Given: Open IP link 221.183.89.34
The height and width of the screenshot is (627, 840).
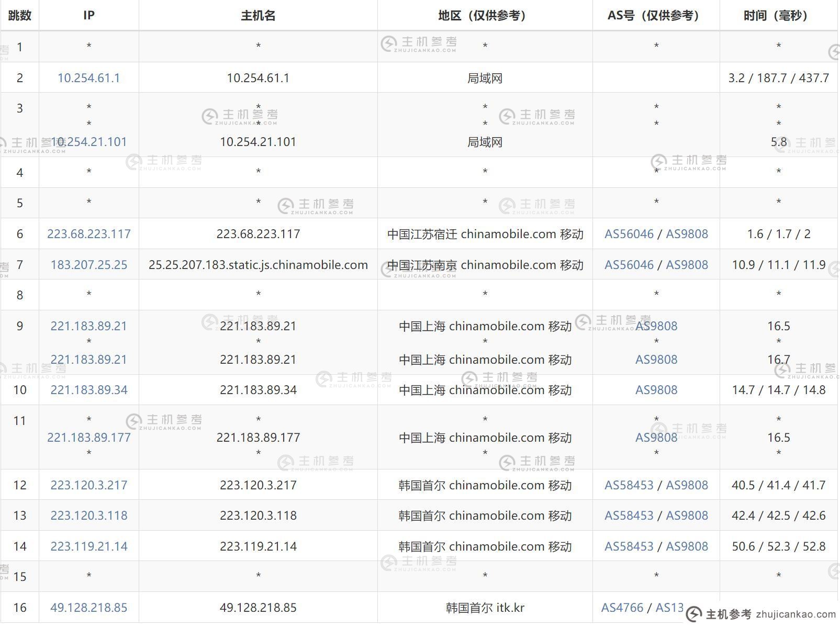Looking at the screenshot, I should pos(88,390).
